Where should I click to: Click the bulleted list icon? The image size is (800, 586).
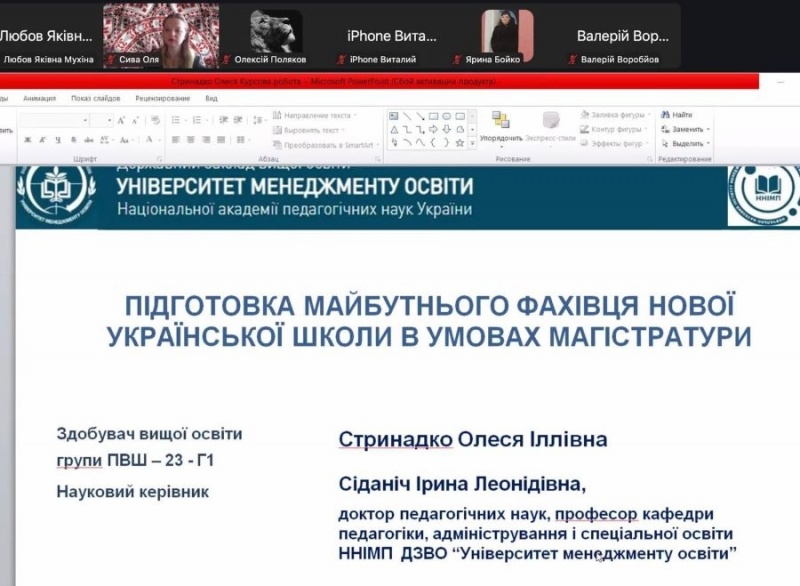click(176, 119)
